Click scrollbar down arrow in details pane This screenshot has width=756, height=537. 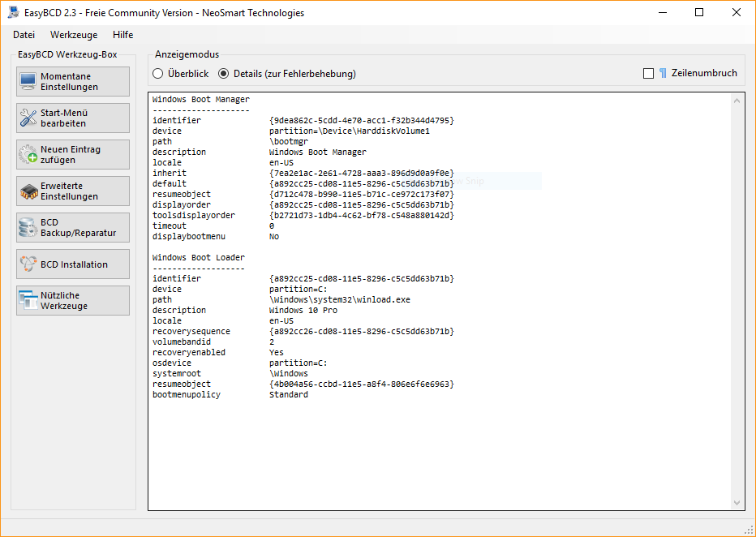737,503
